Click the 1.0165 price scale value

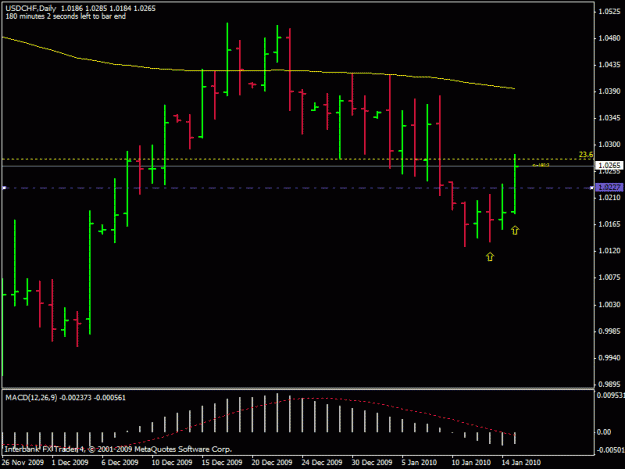pyautogui.click(x=610, y=224)
